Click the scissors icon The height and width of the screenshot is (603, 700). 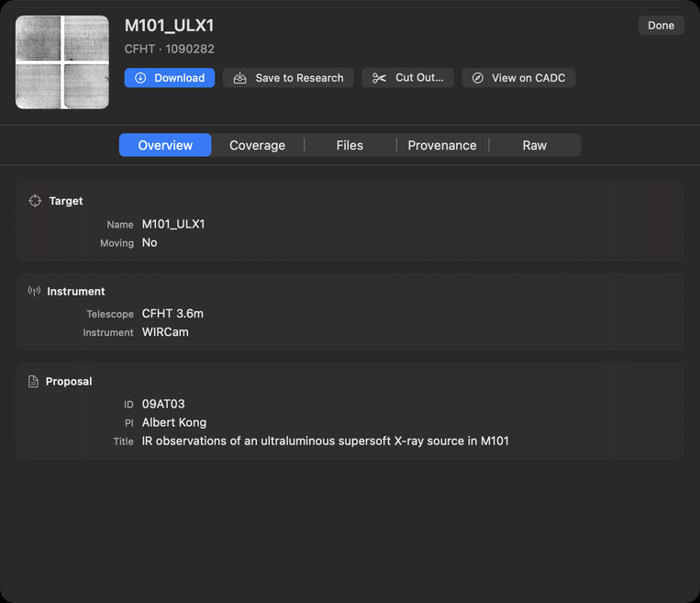pos(379,78)
